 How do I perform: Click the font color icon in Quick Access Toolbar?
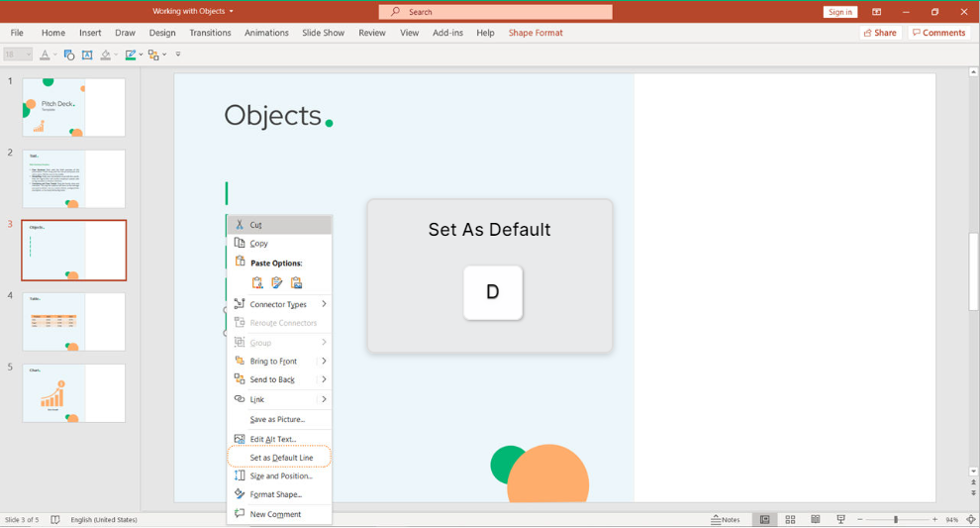click(x=45, y=55)
